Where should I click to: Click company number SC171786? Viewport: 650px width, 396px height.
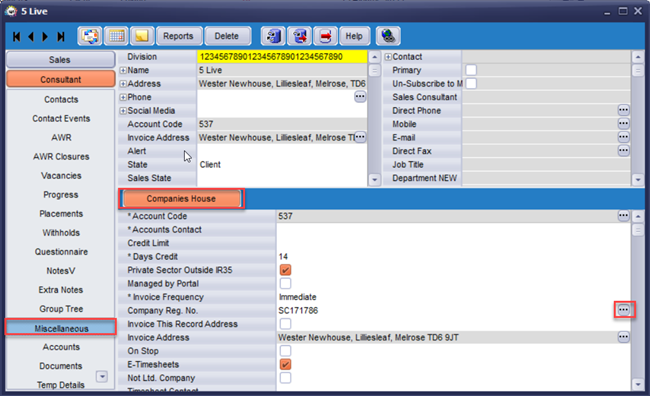coord(298,311)
